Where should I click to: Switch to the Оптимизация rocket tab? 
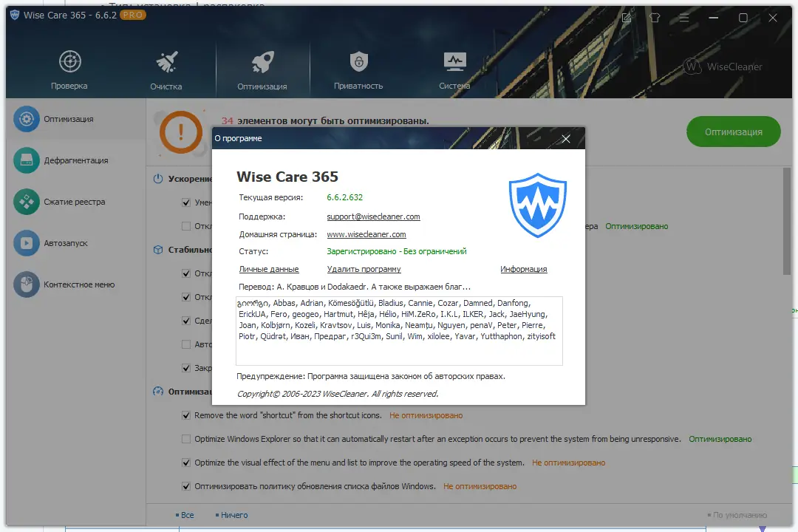click(262, 69)
